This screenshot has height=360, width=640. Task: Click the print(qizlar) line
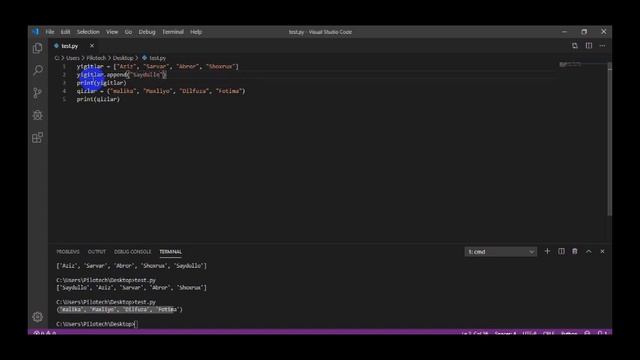tap(98, 99)
